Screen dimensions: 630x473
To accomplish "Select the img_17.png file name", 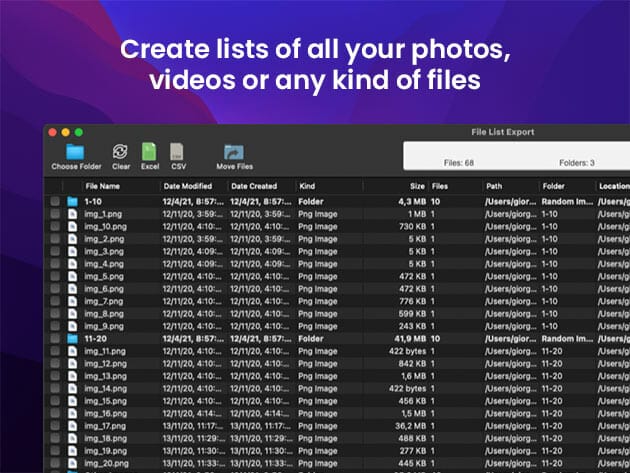I will pos(105,426).
